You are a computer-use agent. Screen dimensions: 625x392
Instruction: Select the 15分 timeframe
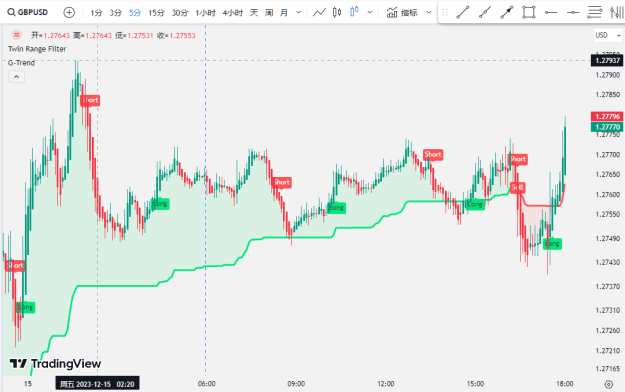[x=156, y=13]
